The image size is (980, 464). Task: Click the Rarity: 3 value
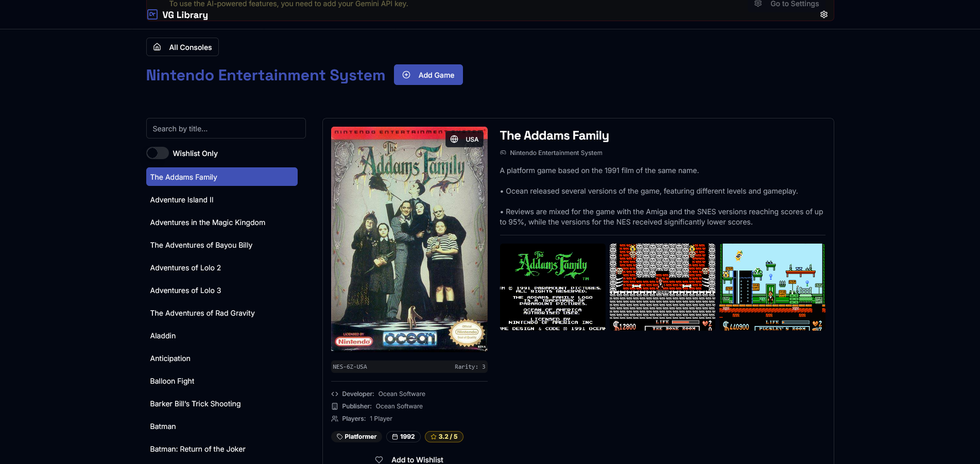[x=470, y=367]
